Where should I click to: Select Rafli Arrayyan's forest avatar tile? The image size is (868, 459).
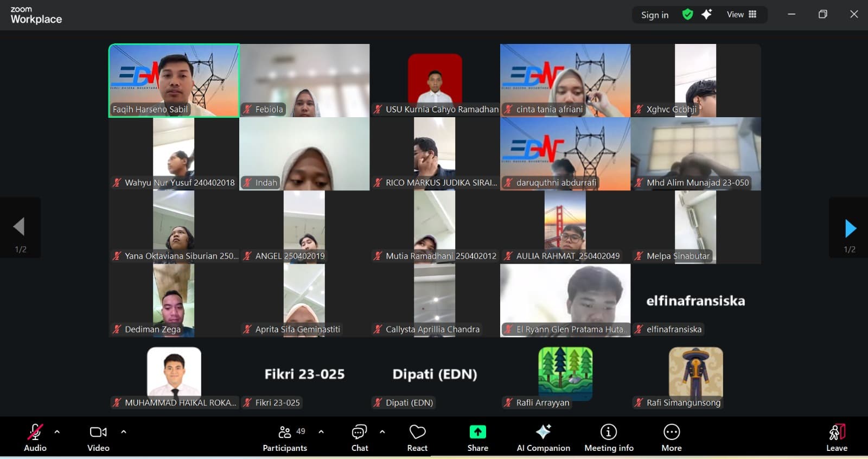(x=565, y=374)
